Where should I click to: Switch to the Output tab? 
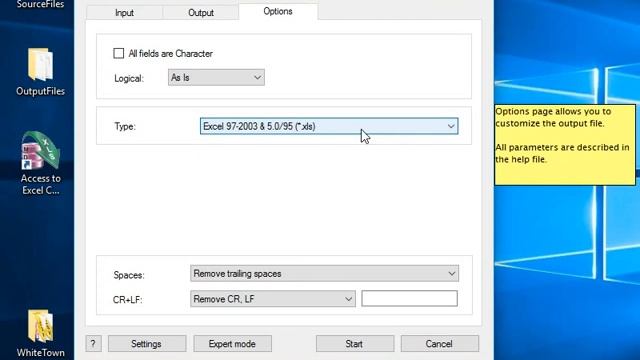point(200,13)
